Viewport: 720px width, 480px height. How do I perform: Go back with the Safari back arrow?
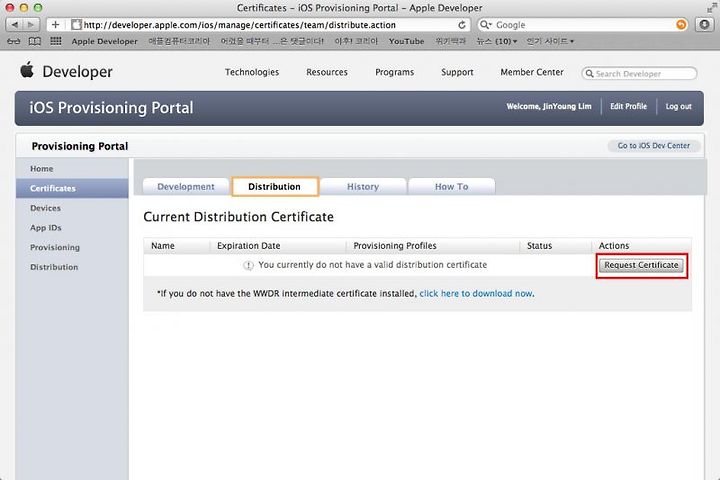click(x=15, y=24)
